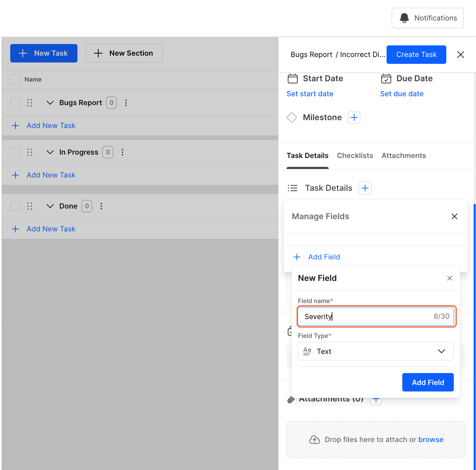The image size is (476, 470).
Task: Click the Set due date link
Action: pos(402,94)
